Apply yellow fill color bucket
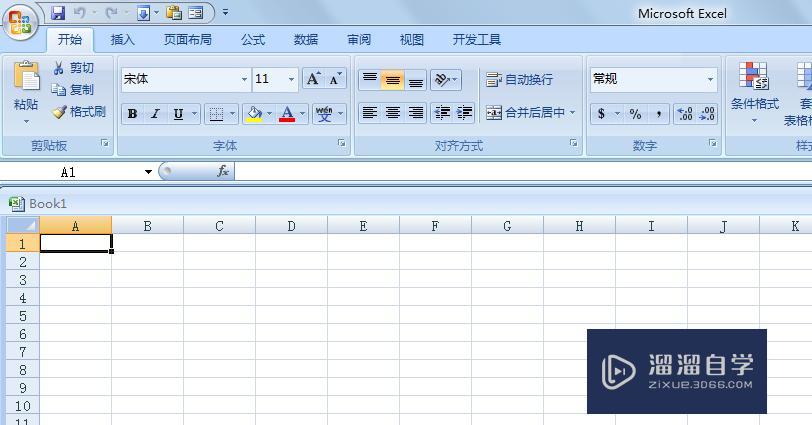 tap(254, 114)
